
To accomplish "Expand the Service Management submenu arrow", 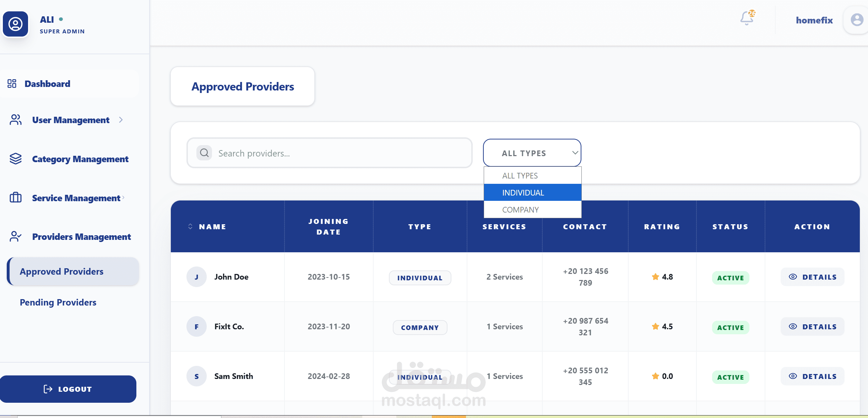I will (123, 197).
